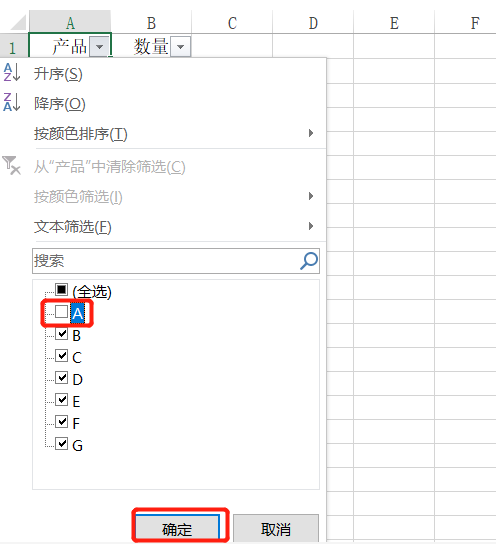Select column B header

[151, 22]
